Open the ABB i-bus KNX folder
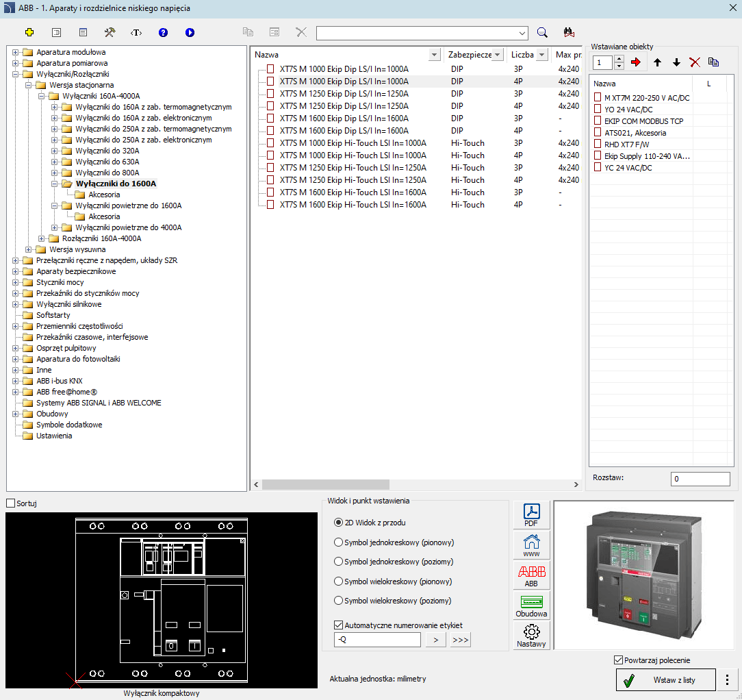This screenshot has width=742, height=700. [x=59, y=381]
